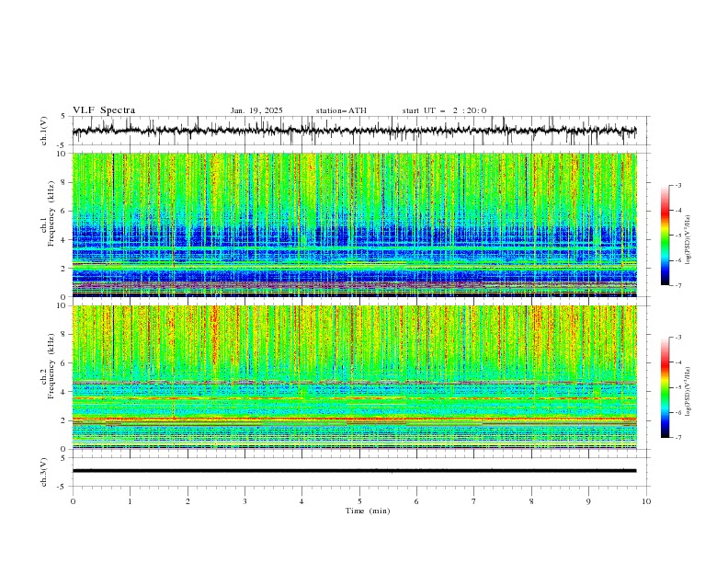
Task: Click the time axis tick label "1"
Action: [x=130, y=501]
